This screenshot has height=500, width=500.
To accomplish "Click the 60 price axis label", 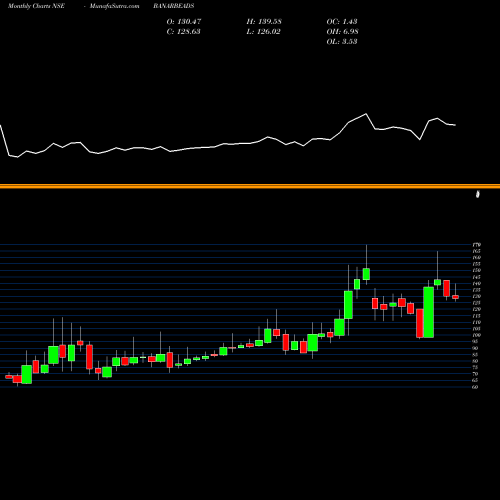I will click(475, 387).
